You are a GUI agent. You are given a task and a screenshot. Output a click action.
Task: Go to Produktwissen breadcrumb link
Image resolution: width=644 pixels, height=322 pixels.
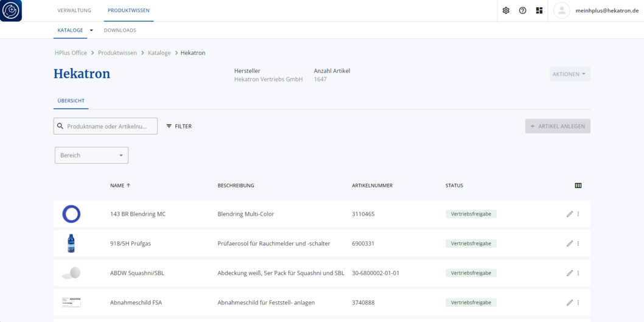pos(117,53)
